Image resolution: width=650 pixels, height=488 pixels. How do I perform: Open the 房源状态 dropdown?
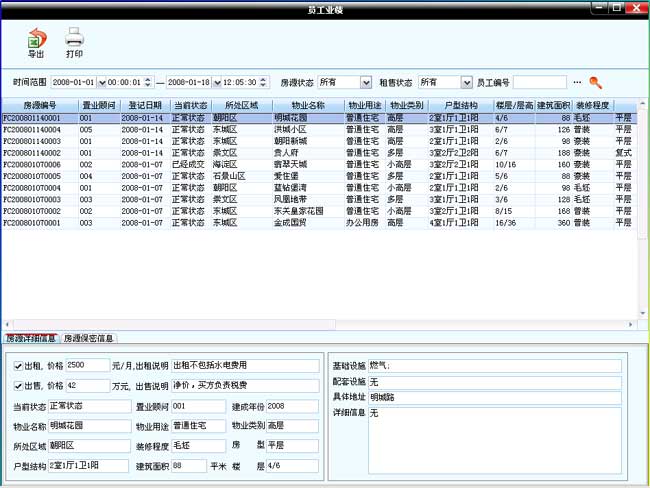pos(365,82)
